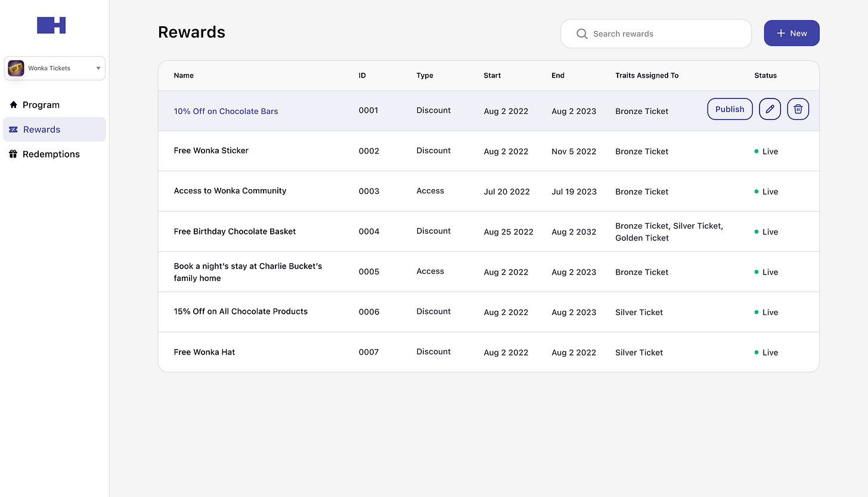Click ID 0007 cell
The width and height of the screenshot is (868, 497).
pyautogui.click(x=368, y=352)
